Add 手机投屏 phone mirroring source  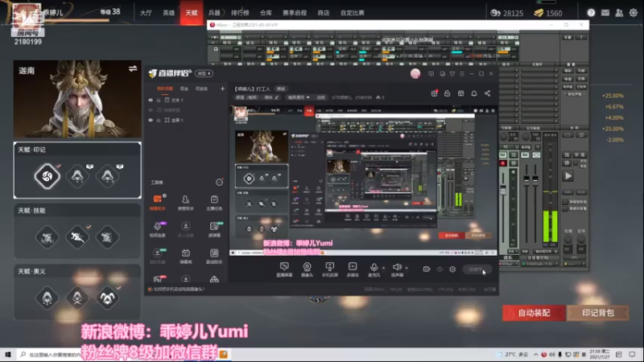pyautogui.click(x=330, y=269)
